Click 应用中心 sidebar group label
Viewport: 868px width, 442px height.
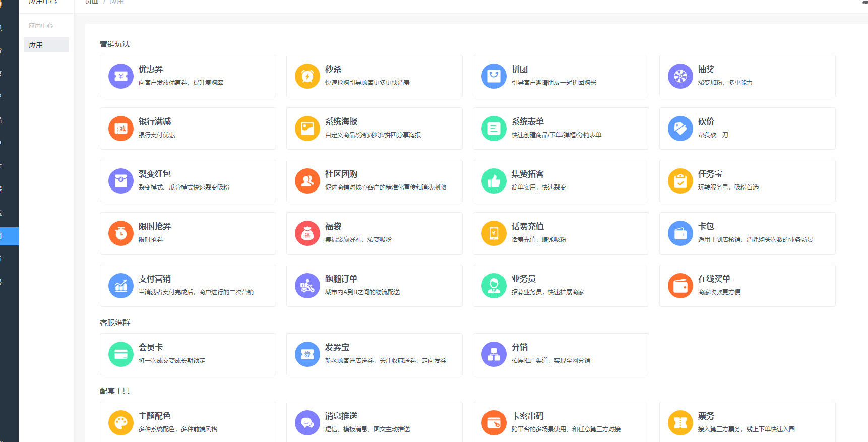(x=41, y=26)
